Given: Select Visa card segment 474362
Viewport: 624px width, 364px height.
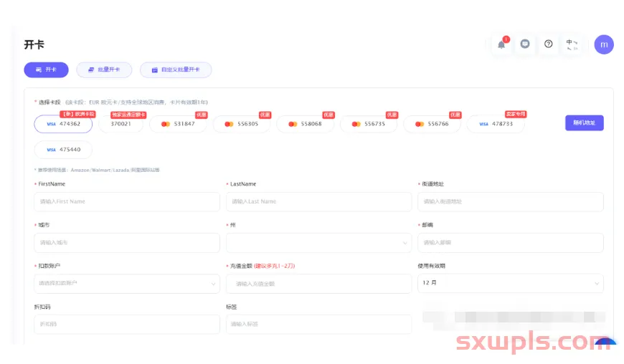Looking at the screenshot, I should click(x=63, y=124).
